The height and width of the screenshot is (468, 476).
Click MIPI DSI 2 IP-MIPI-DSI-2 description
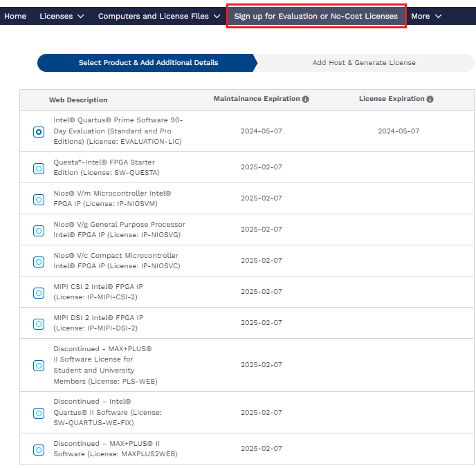pos(98,323)
